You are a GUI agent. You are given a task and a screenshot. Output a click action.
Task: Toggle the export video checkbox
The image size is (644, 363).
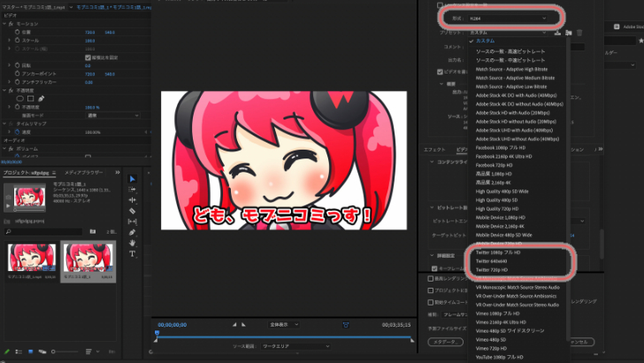click(x=440, y=72)
